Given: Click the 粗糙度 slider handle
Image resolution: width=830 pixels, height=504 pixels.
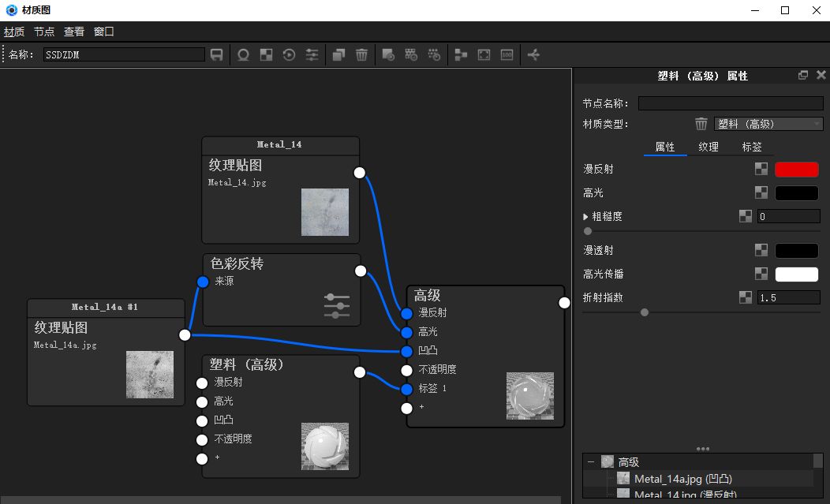Looking at the screenshot, I should [588, 231].
